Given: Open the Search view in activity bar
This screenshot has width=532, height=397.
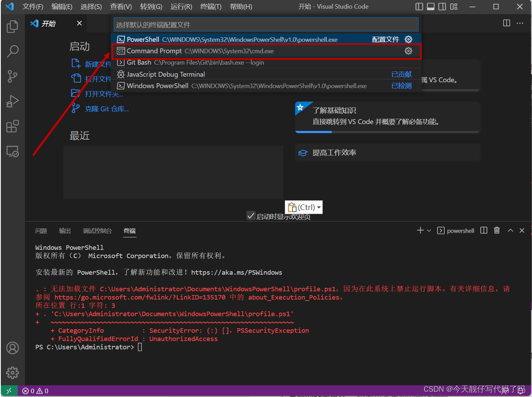Looking at the screenshot, I should coord(13,51).
